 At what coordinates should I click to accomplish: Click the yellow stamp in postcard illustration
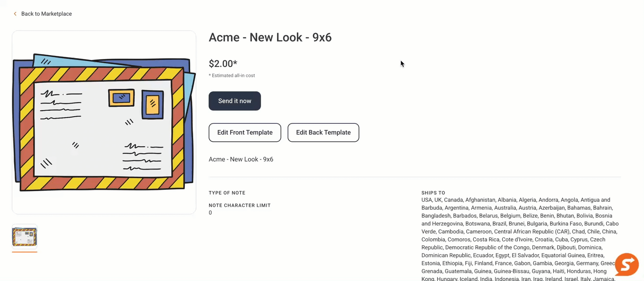(121, 98)
